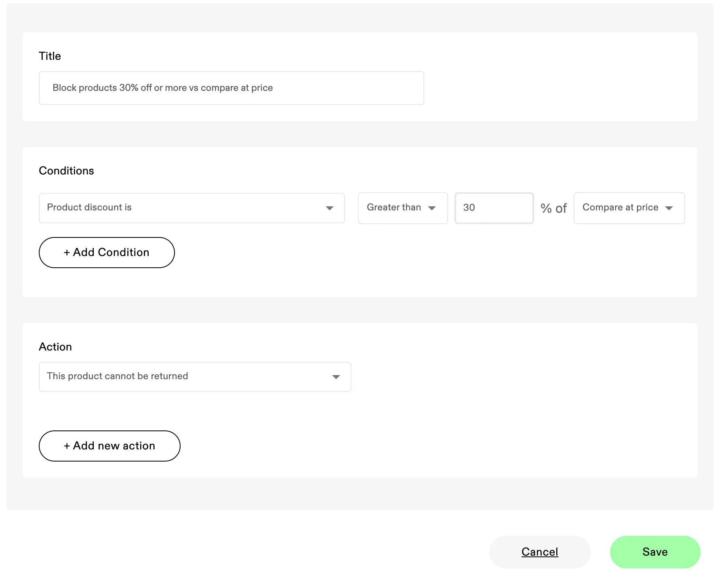Click the 'Title' section label
Image resolution: width=728 pixels, height=575 pixels.
(x=50, y=56)
